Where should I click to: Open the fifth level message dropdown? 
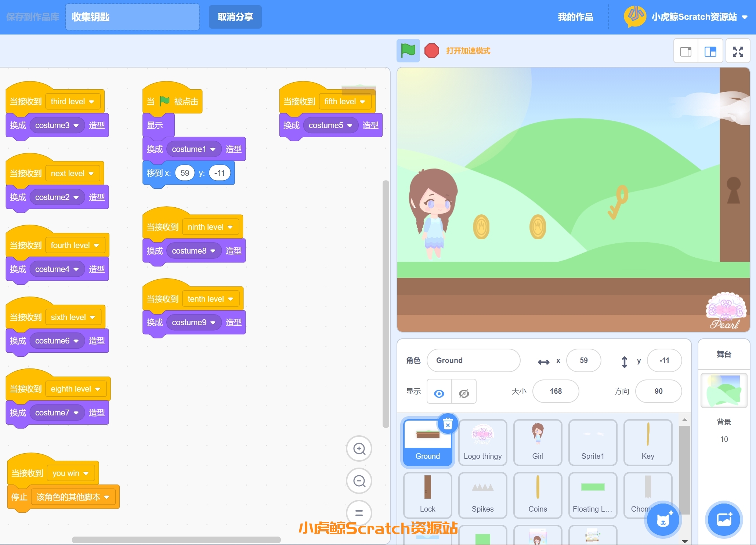pyautogui.click(x=345, y=101)
